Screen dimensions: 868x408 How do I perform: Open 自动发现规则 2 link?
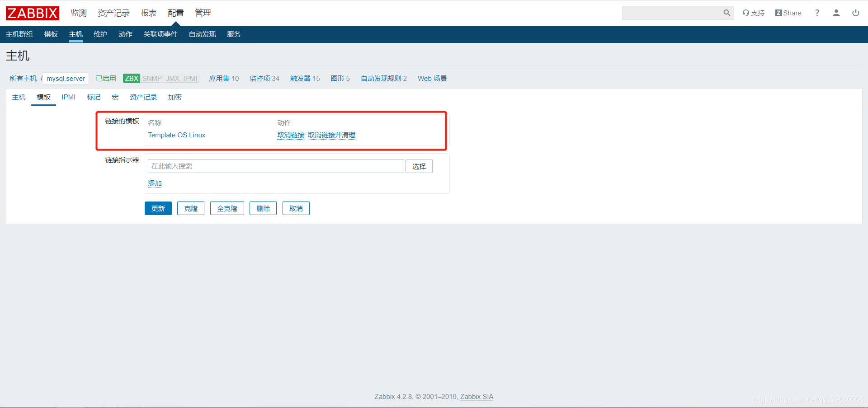tap(384, 78)
